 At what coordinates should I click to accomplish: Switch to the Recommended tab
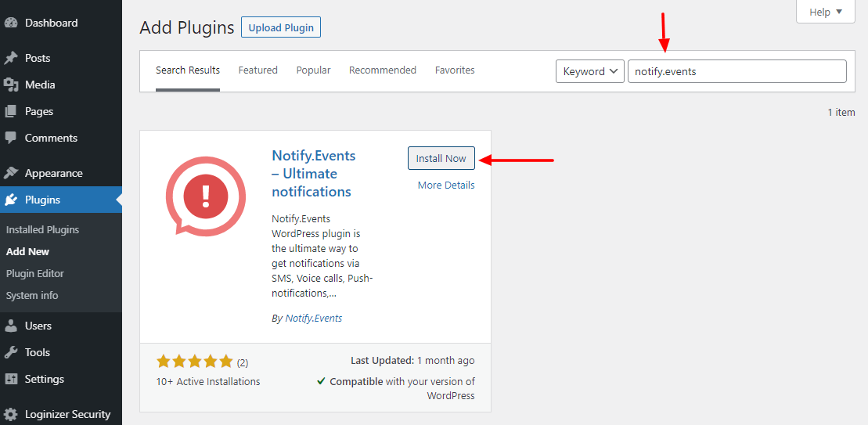click(x=383, y=70)
